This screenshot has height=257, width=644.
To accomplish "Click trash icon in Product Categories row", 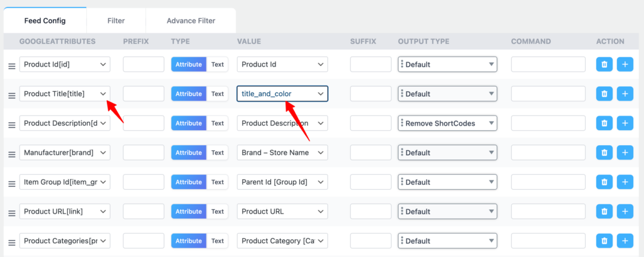I will 604,241.
